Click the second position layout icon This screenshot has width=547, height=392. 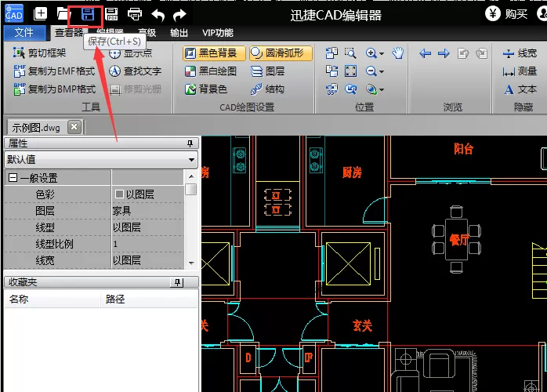click(x=331, y=71)
